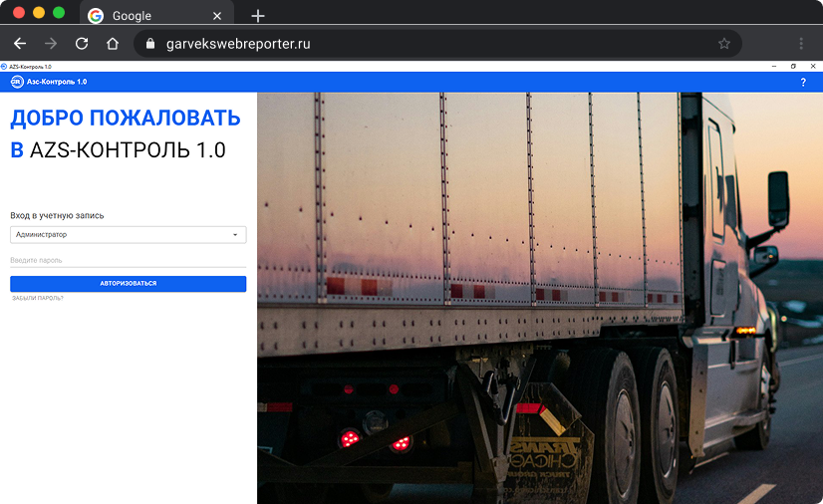Restore the AZS-Контроль inner window

pyautogui.click(x=793, y=67)
